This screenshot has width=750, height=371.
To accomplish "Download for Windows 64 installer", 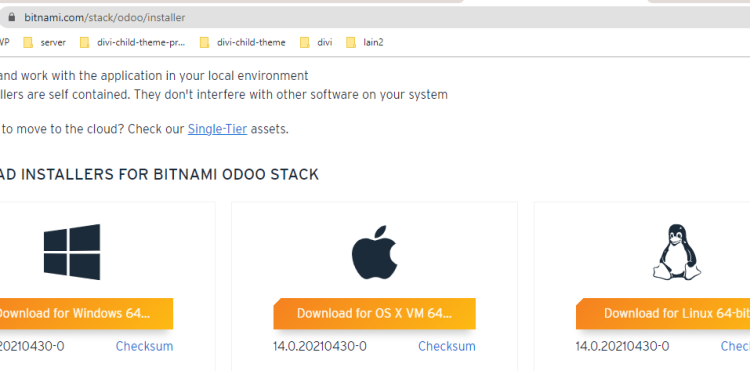I will click(x=86, y=314).
